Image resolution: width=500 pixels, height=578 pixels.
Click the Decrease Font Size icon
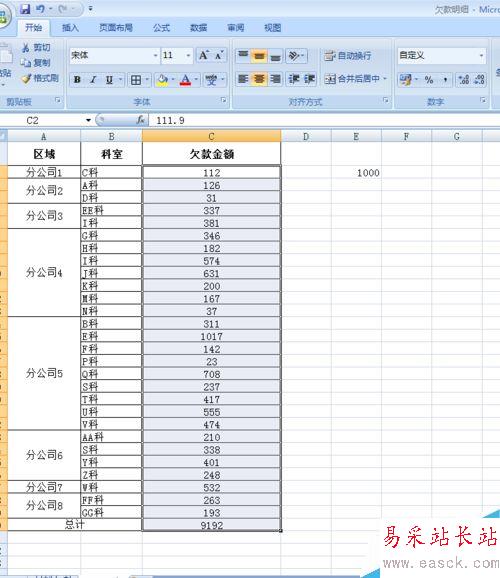tap(219, 55)
